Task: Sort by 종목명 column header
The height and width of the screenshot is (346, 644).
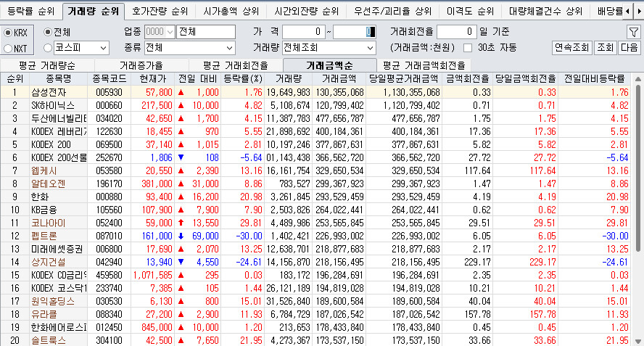Action: click(58, 78)
